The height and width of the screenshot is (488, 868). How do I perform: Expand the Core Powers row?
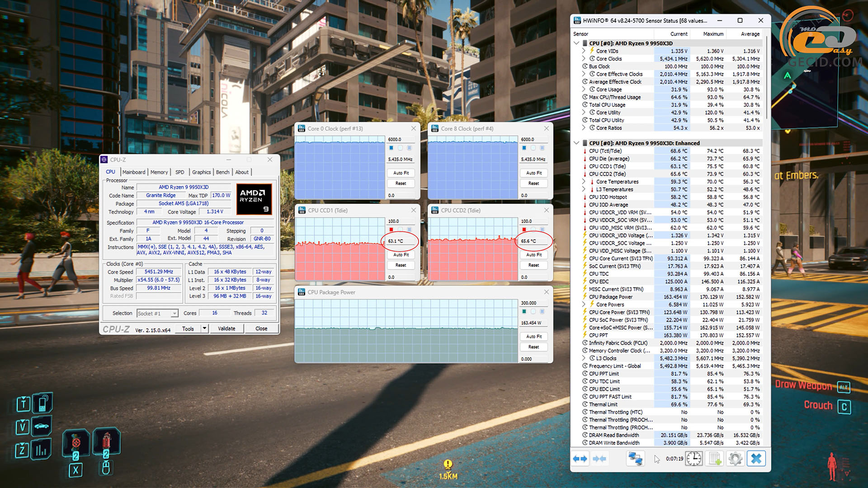[584, 305]
